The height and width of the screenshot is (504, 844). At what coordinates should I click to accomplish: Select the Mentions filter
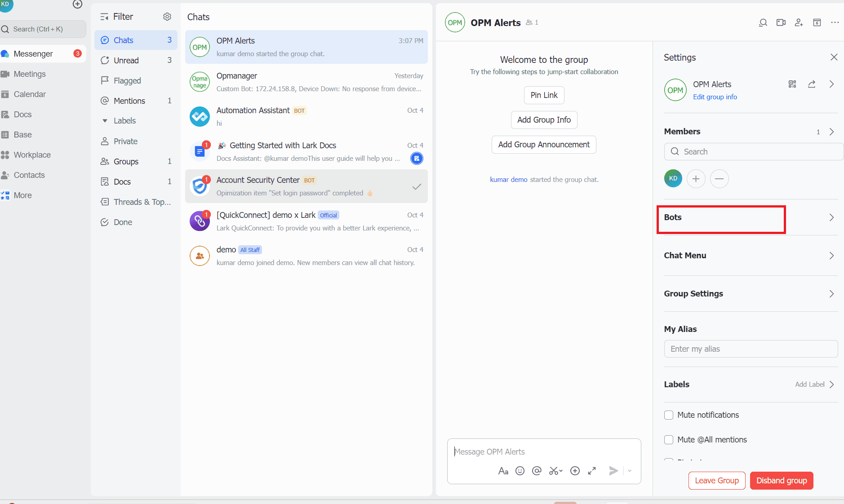click(x=136, y=101)
